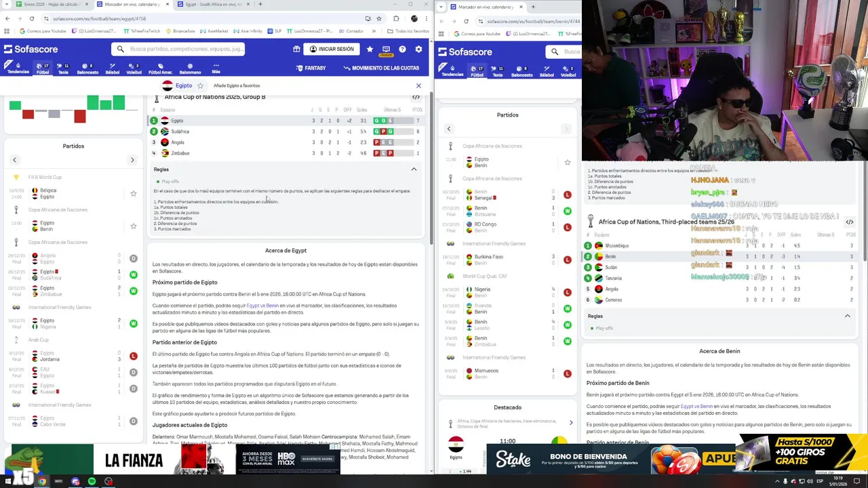Select Tendencias sport icon in left window
The width and height of the screenshot is (868, 488).
(18, 68)
